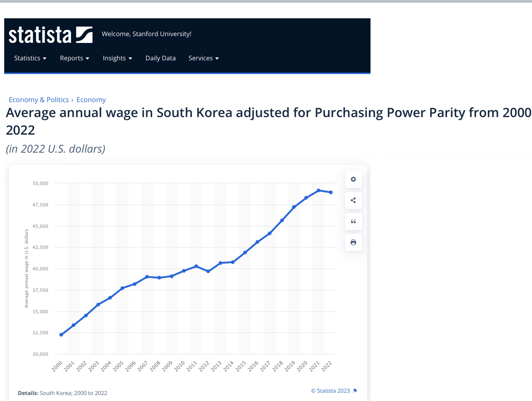
Task: Click the Economy breadcrumb link
Action: (91, 100)
